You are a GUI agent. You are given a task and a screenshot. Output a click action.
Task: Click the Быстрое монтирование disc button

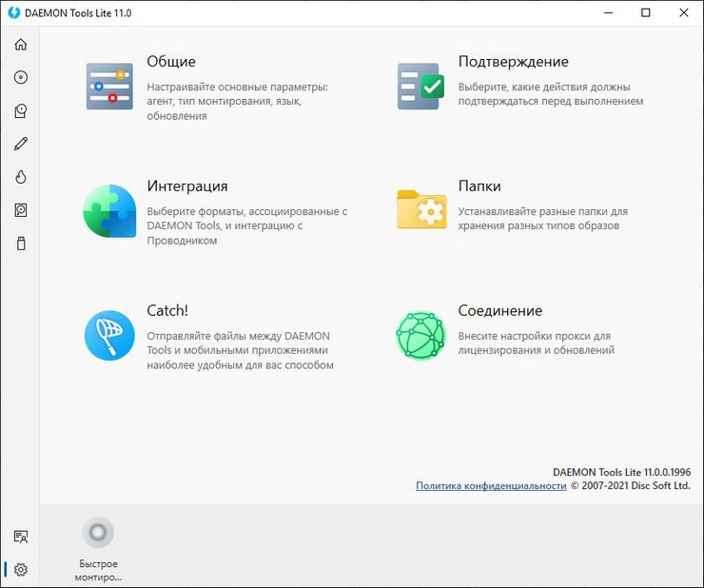tap(98, 533)
